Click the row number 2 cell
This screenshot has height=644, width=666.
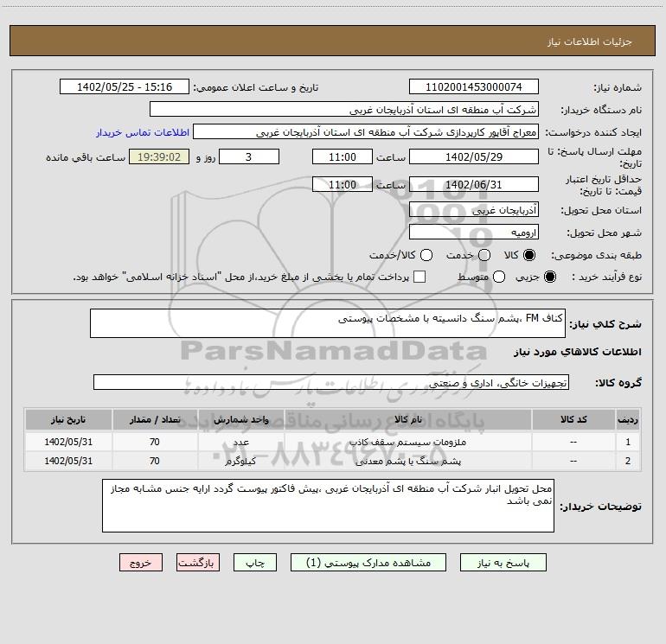pos(628,461)
